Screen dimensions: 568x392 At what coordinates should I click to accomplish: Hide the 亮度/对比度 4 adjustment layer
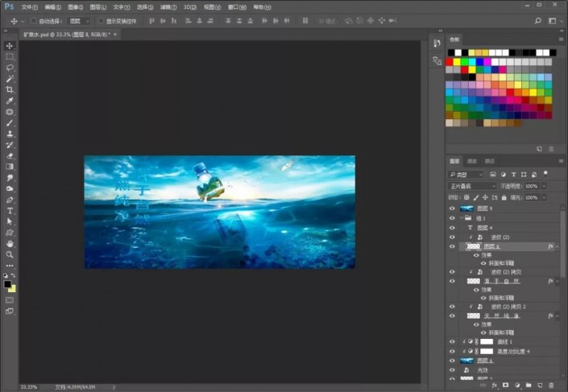pyautogui.click(x=452, y=351)
